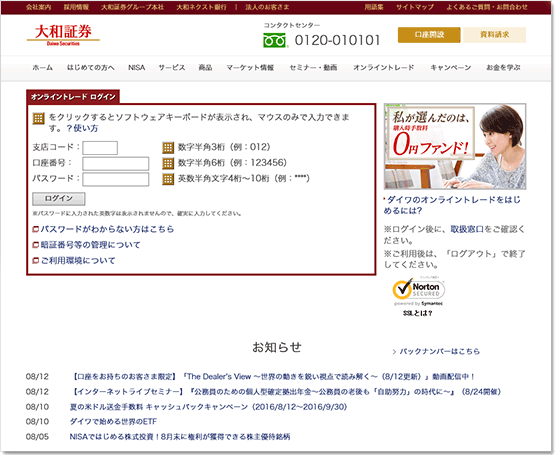Open ダイワで始める世界のETF news item
The image size is (555, 455).
pyautogui.click(x=113, y=422)
